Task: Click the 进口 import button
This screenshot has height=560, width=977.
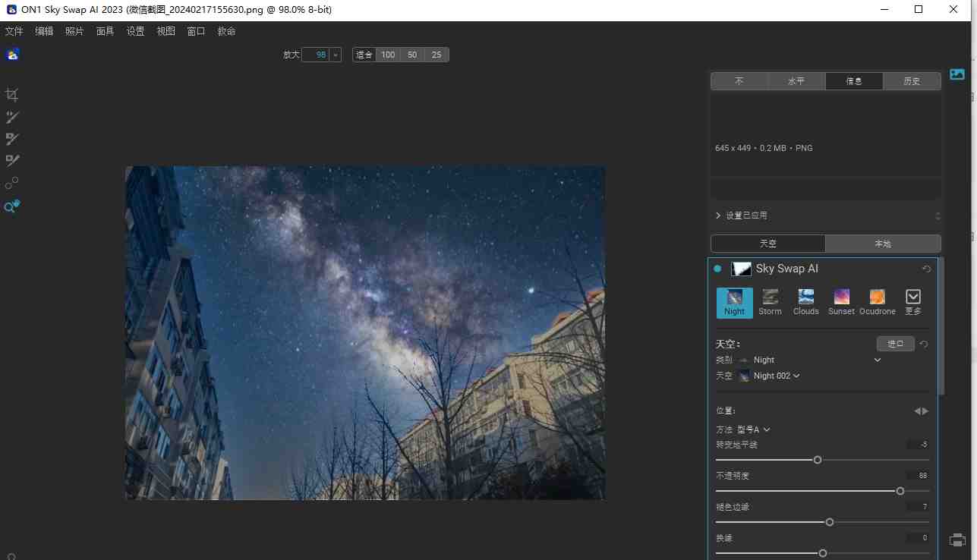Action: click(x=895, y=343)
